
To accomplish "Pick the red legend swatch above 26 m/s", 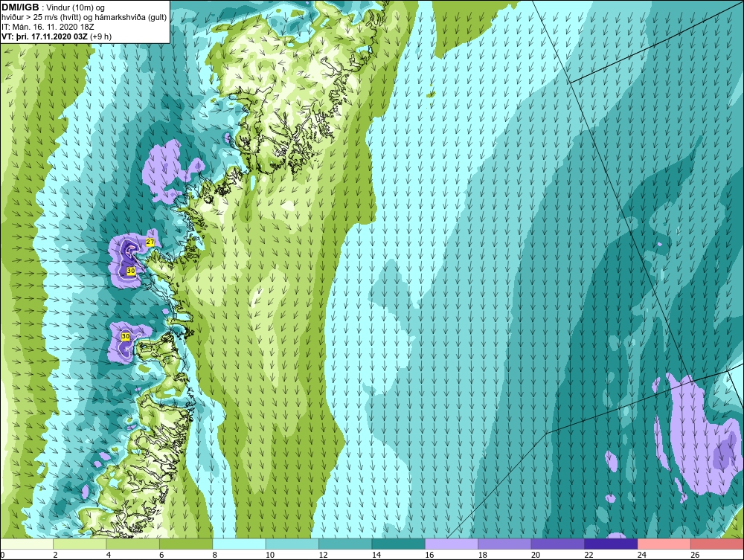I will tap(717, 544).
